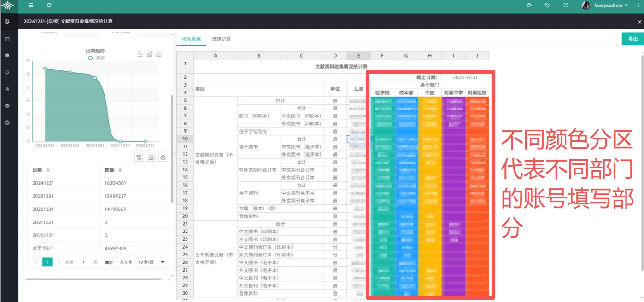This screenshot has height=302, width=644.
Task: Click the 导出 export button
Action: point(633,39)
